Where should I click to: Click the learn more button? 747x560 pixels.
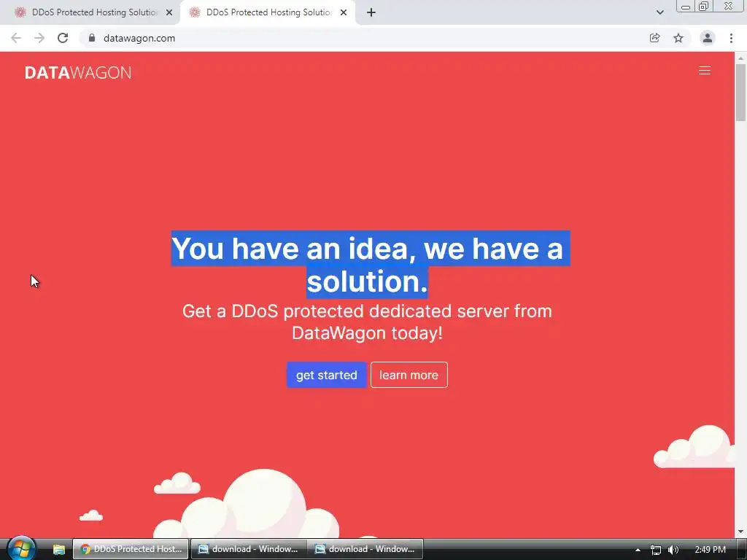click(x=409, y=375)
